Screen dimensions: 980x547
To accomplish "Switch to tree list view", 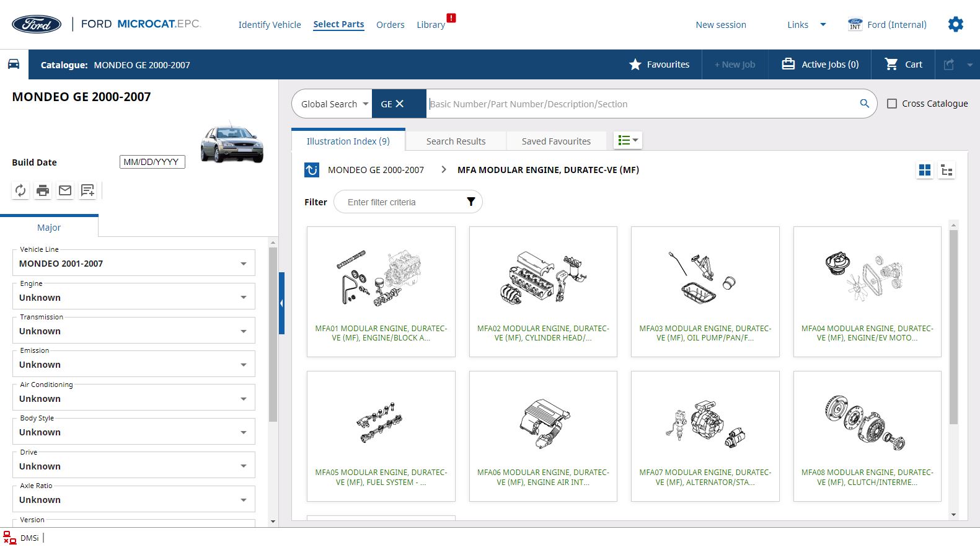I will (x=947, y=170).
